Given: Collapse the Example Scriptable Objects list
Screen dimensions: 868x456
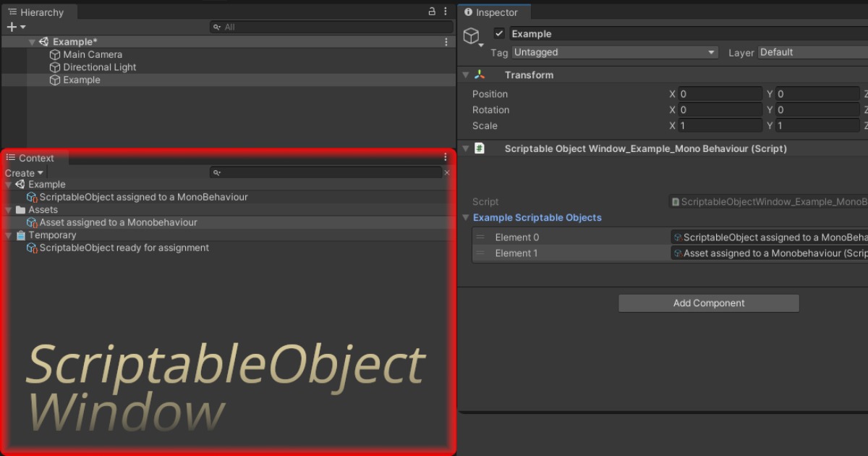Looking at the screenshot, I should [x=466, y=218].
